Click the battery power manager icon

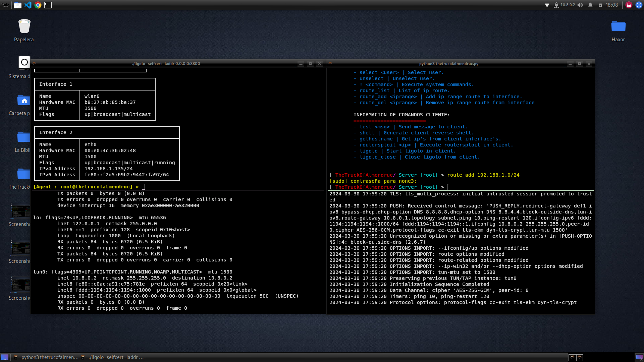600,5
